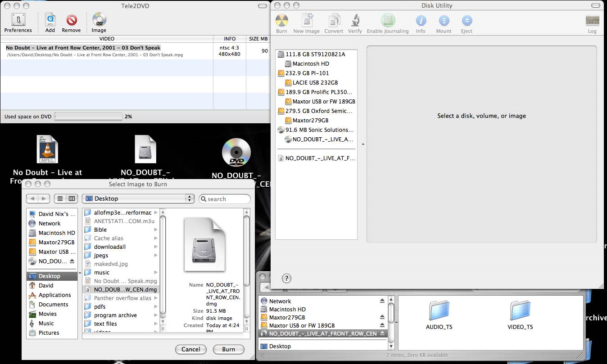This screenshot has width=607, height=364.
Task: Expand the pdfs folder arrow
Action: 156,306
